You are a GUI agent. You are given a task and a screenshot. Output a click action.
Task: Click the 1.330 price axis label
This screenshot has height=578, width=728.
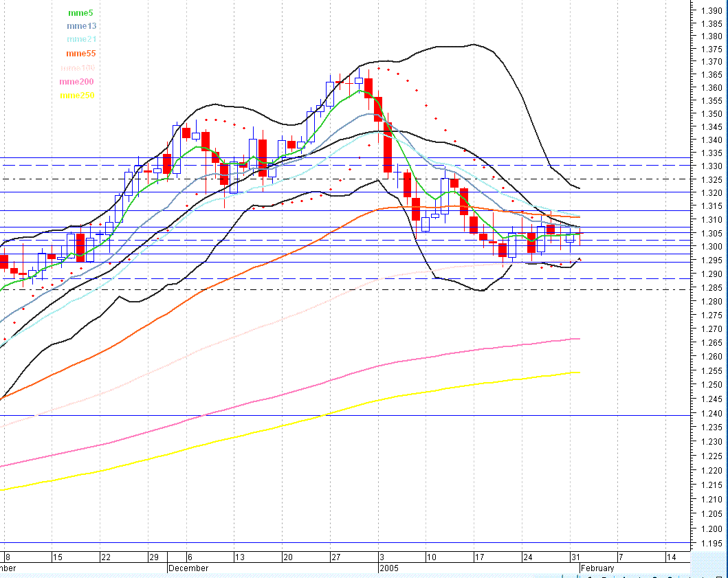712,166
